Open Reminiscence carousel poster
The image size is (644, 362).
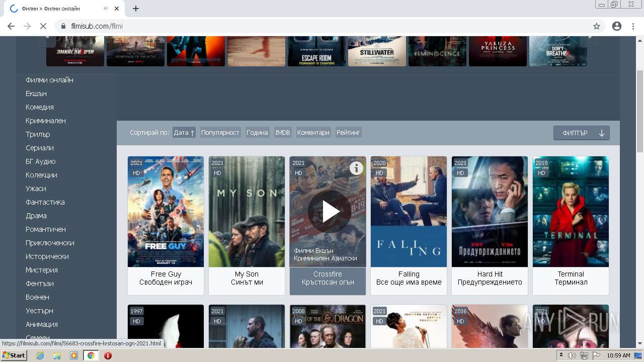[437, 51]
